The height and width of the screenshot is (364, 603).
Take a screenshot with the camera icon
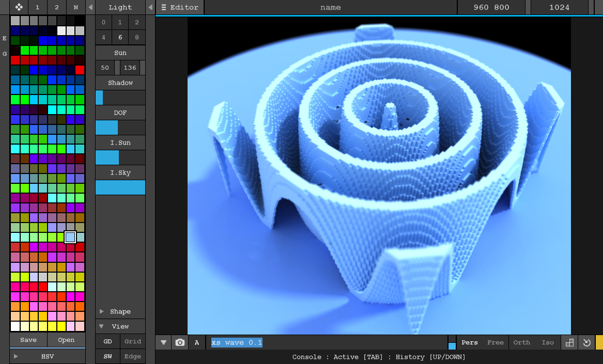(179, 342)
